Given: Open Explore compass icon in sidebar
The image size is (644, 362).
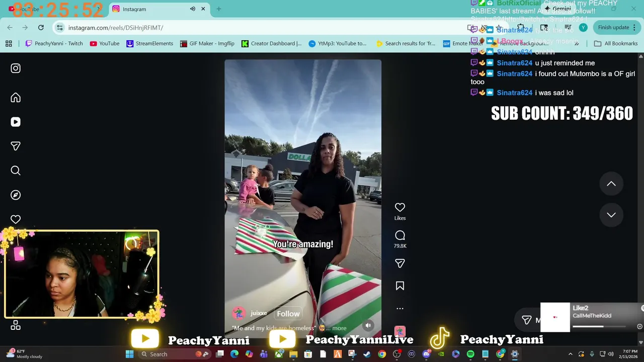Looking at the screenshot, I should pos(16,195).
